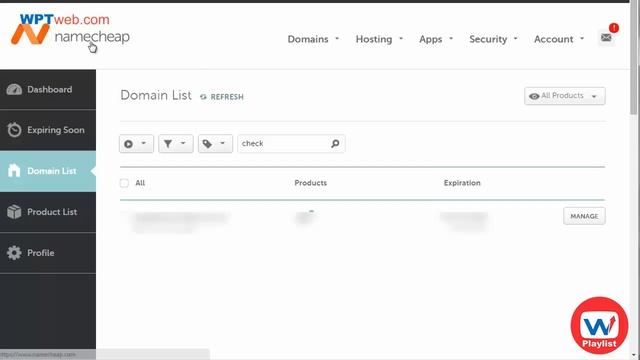Click the Namecheap logo

[70, 34]
